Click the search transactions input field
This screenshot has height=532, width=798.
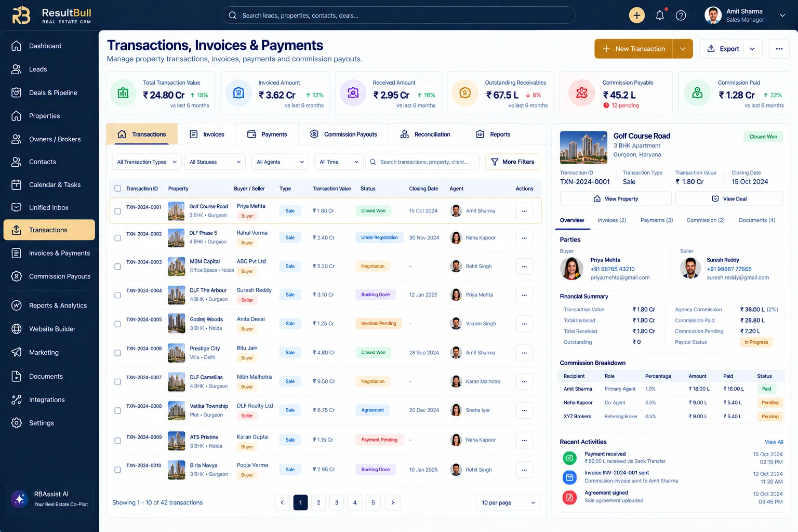(423, 162)
